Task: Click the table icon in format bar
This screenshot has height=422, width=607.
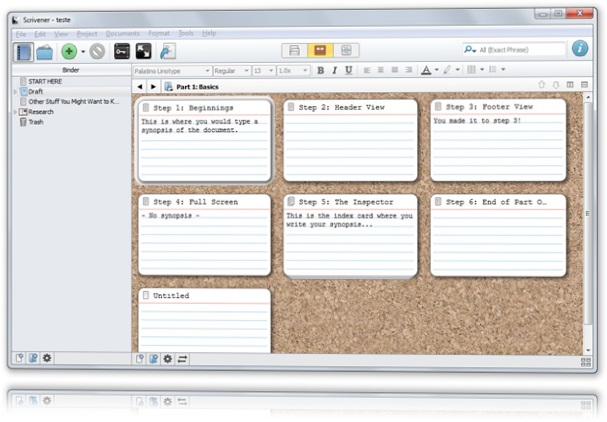Action: [471, 70]
